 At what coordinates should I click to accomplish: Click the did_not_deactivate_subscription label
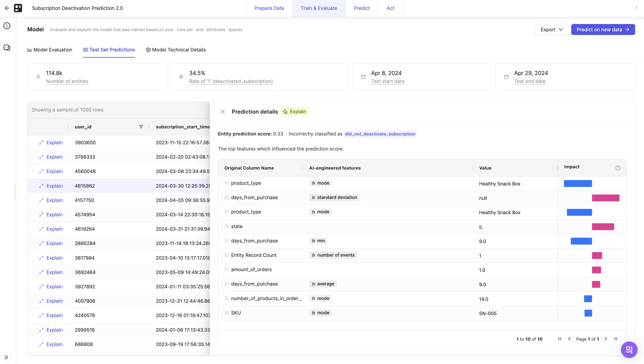tap(380, 134)
